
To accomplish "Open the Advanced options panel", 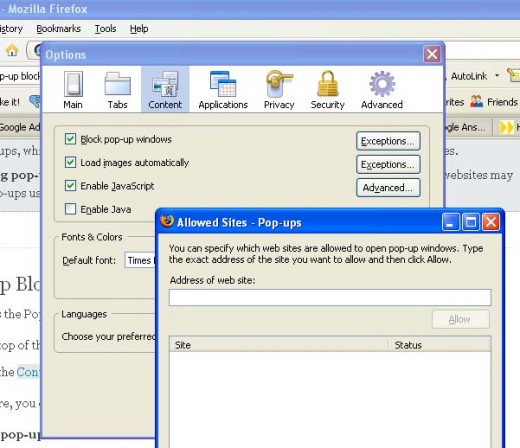I will (382, 90).
